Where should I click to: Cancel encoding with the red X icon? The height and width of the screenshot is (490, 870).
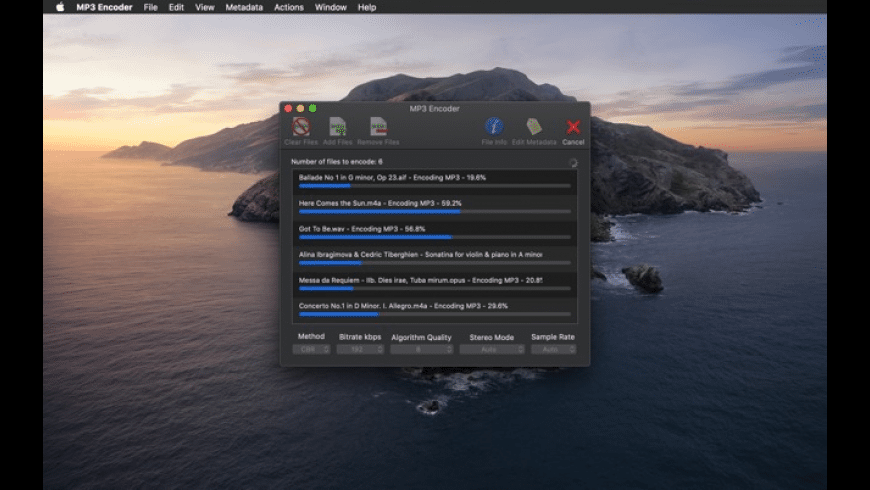[x=573, y=127]
